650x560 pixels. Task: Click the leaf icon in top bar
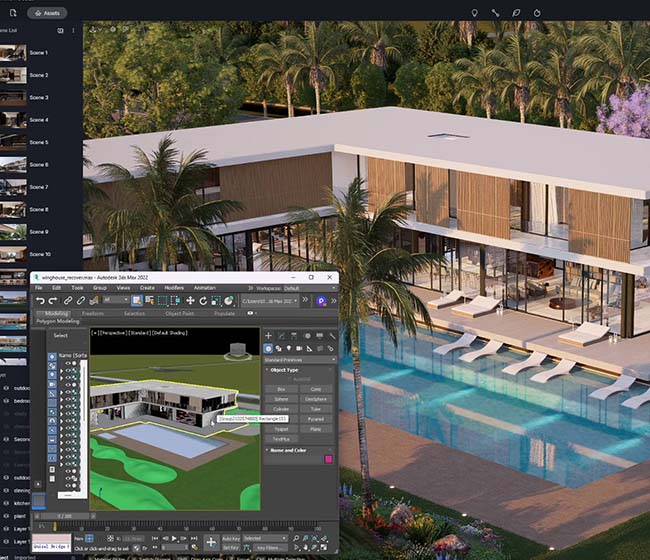tap(516, 13)
